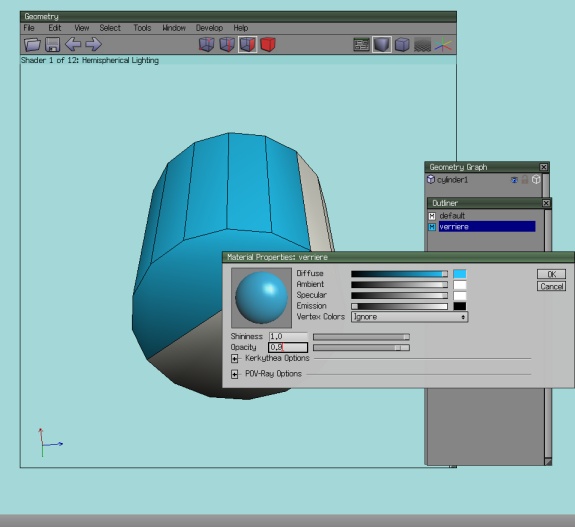The width and height of the screenshot is (575, 527).
Task: Click the Cancel button in Material Properties
Action: (x=551, y=286)
